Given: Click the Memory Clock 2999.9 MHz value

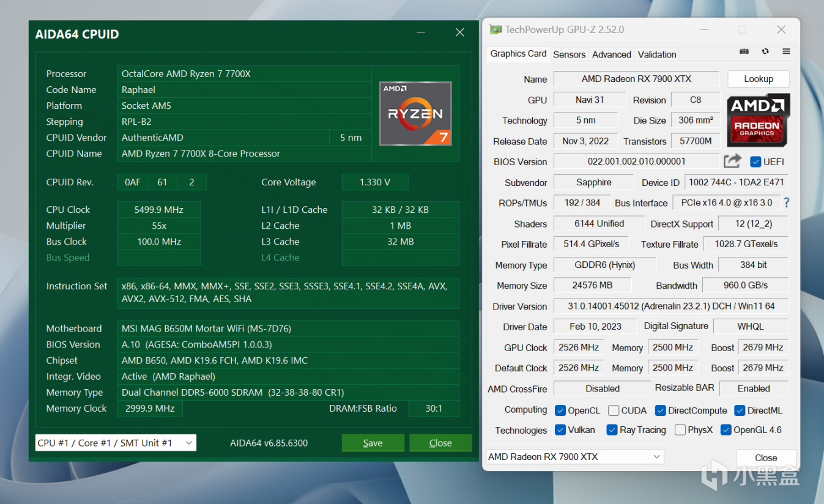Looking at the screenshot, I should [150, 409].
